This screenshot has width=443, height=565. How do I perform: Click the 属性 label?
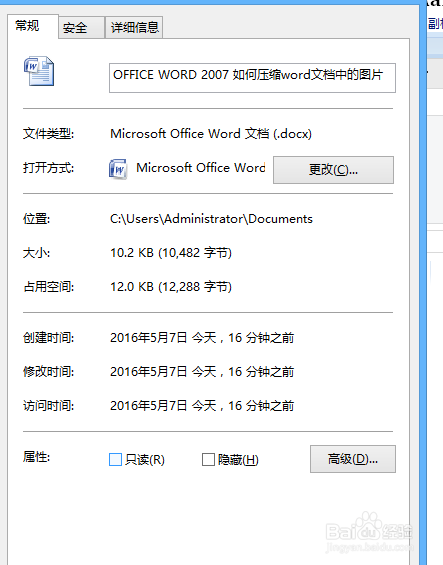[x=36, y=457]
